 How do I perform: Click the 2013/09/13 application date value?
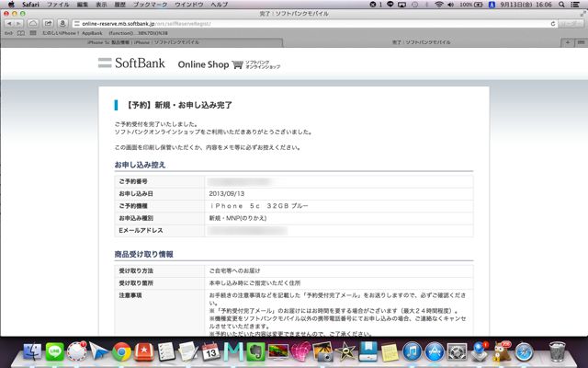[x=227, y=194]
